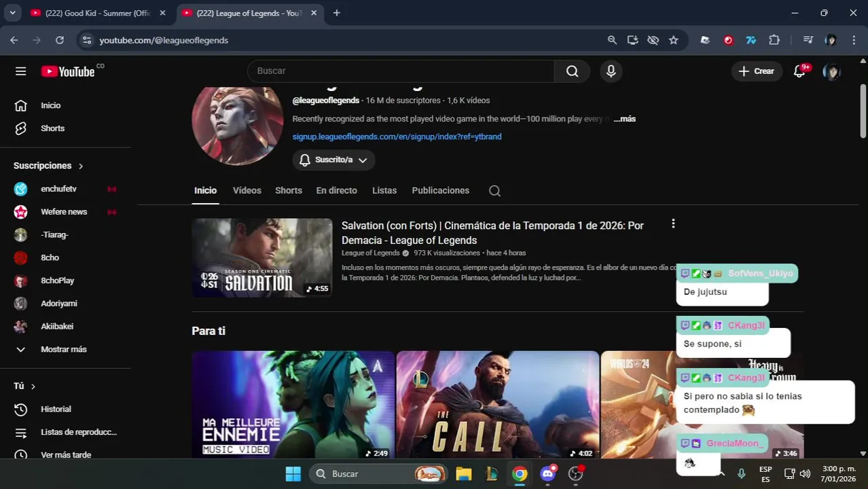Screen dimensions: 868x489
Task: Open the YouTube hamburger guide menu
Action: [21, 71]
